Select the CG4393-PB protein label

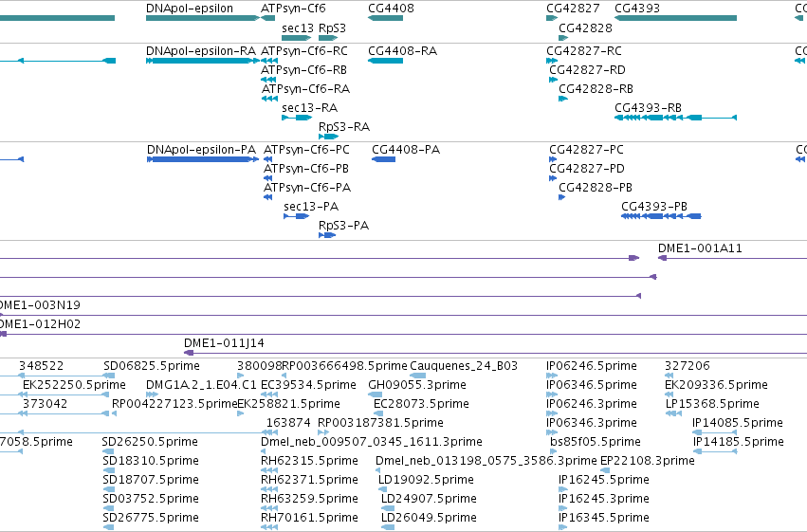coord(654,207)
